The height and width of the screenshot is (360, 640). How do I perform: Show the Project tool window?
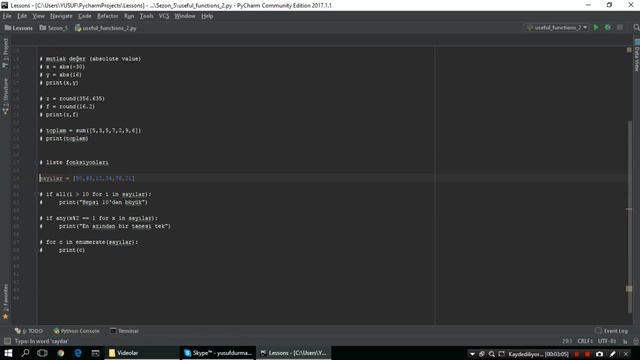pos(5,53)
